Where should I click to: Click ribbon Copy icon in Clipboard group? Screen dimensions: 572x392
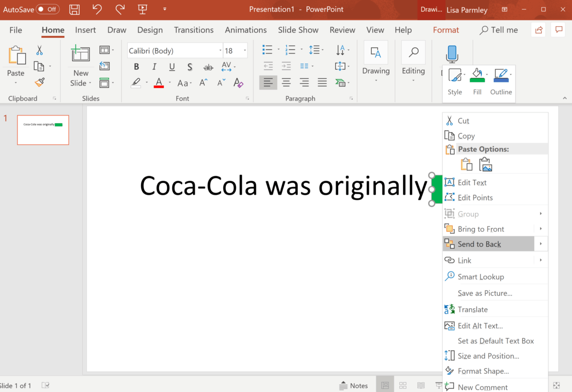[39, 66]
